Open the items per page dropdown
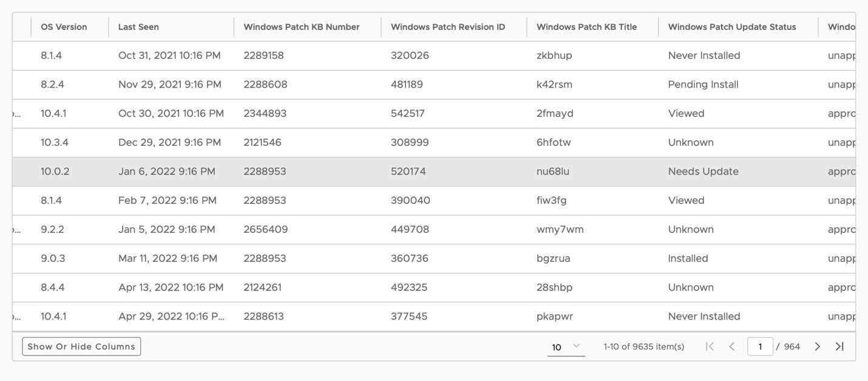868x381 pixels. 566,346
